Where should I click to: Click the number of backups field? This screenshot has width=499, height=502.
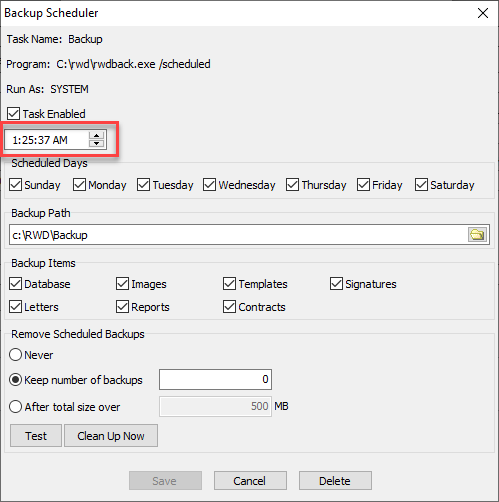point(215,379)
